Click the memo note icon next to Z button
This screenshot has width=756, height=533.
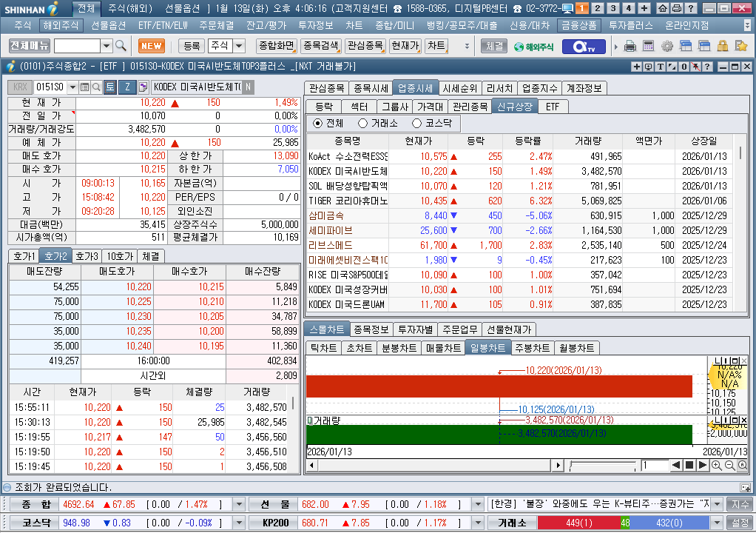[143, 87]
